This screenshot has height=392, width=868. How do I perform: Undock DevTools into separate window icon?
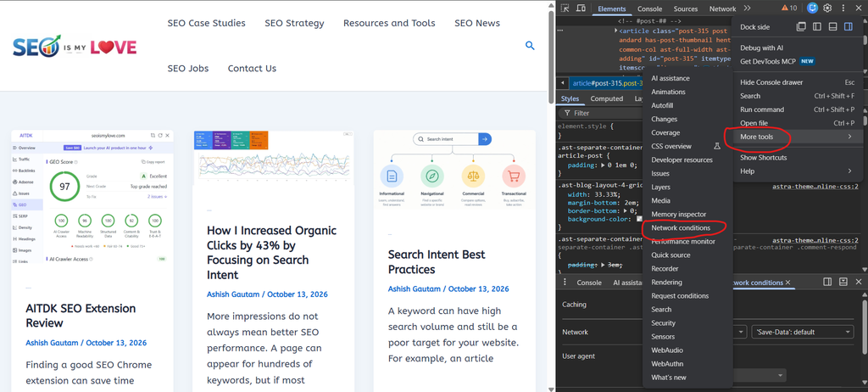[x=801, y=26]
